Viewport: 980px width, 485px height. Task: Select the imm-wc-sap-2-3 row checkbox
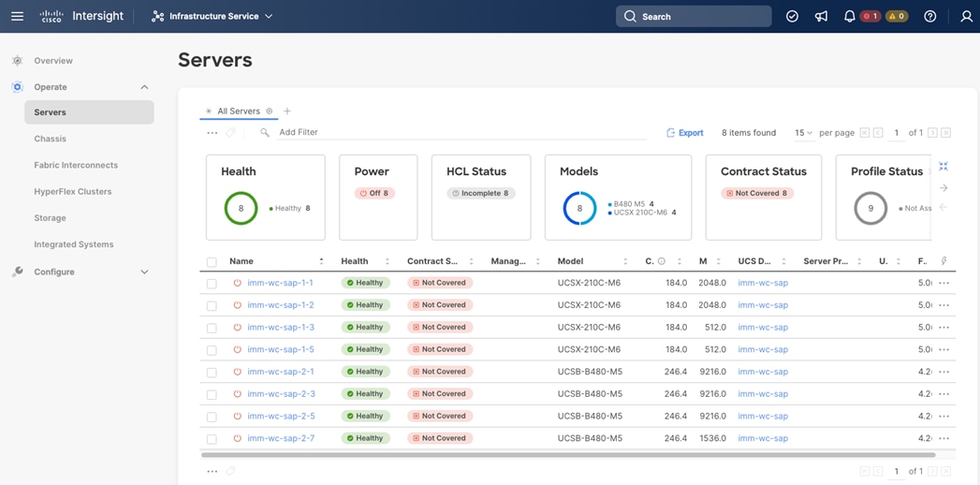212,394
